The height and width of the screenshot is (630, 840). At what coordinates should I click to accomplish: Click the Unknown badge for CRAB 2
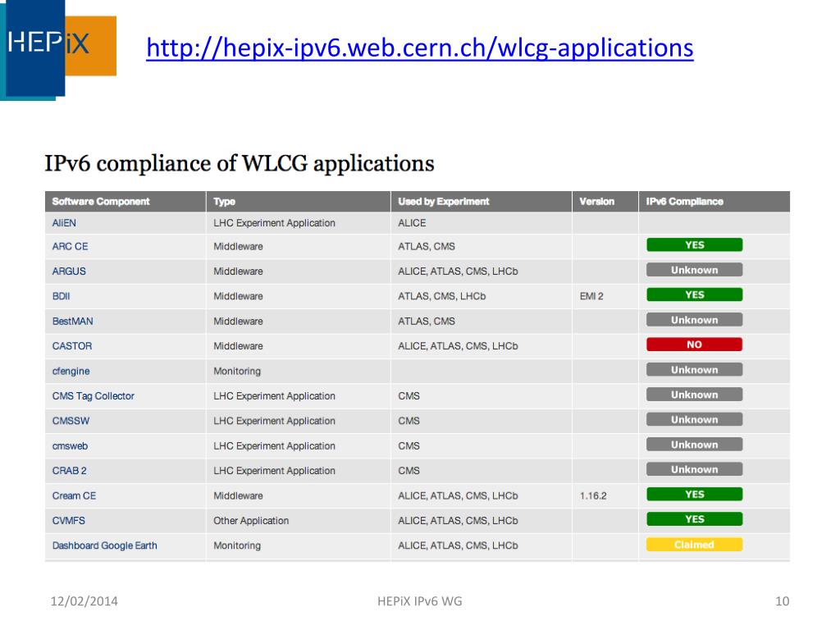[694, 469]
